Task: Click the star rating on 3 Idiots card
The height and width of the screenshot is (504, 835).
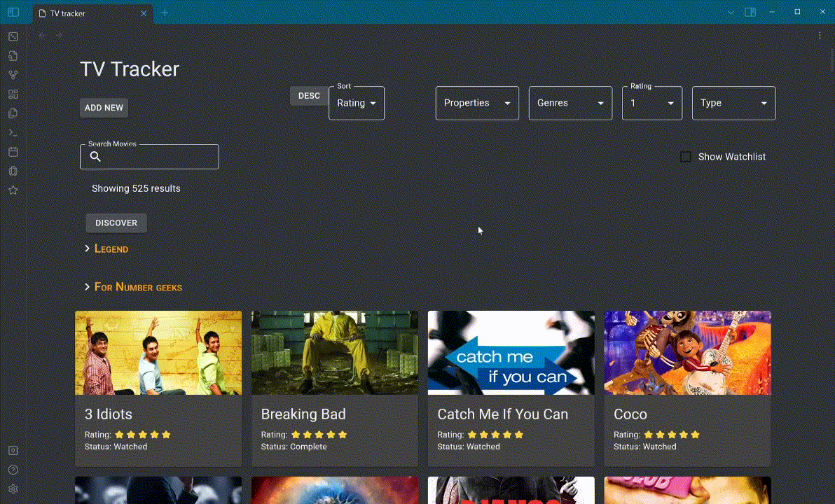Action: coord(143,435)
